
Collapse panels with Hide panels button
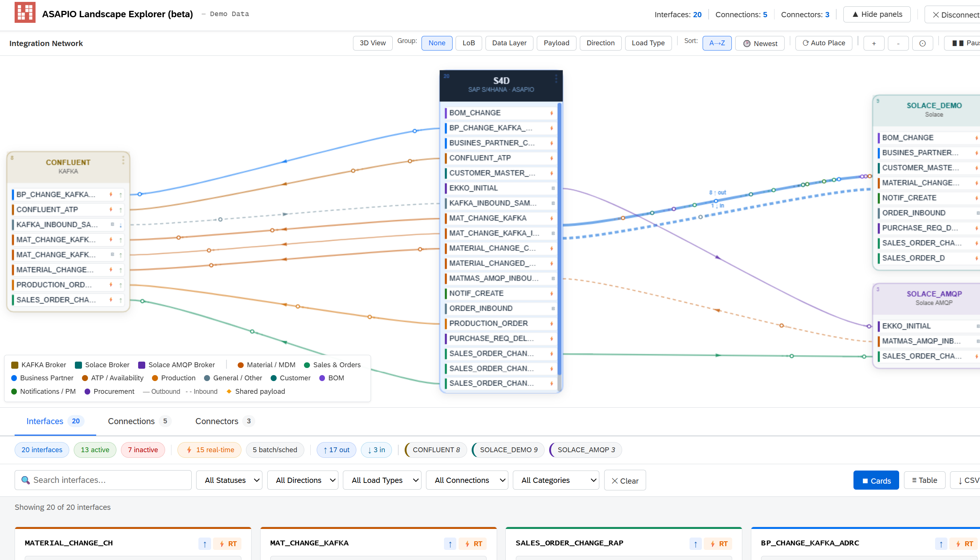877,15
